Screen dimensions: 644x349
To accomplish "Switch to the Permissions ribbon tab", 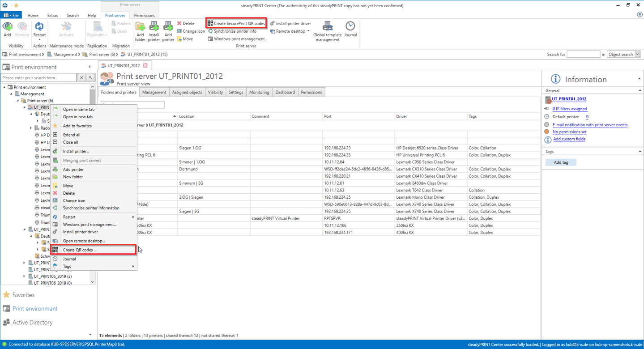I will click(144, 15).
